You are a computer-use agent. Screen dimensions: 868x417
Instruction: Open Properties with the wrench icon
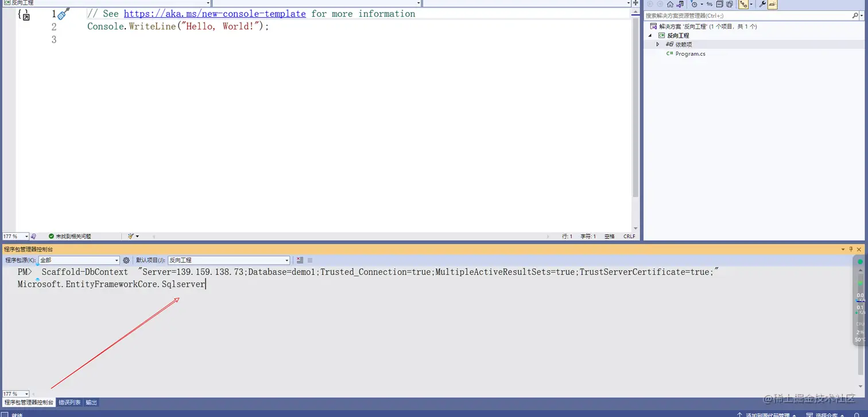(x=762, y=4)
